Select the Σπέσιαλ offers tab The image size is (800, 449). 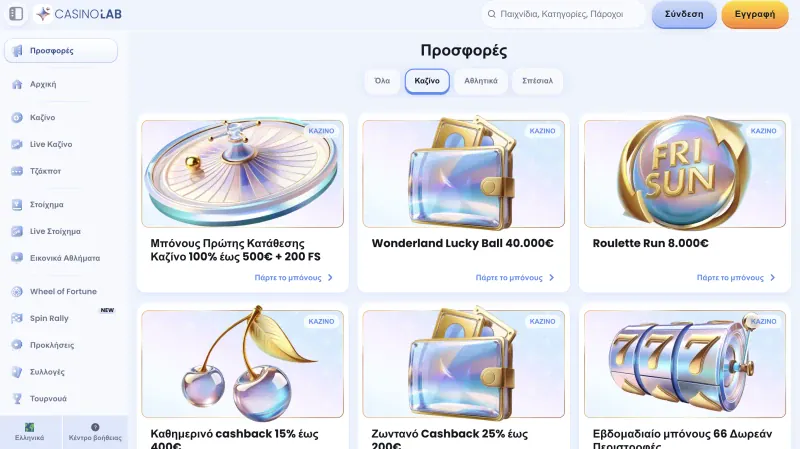pyautogui.click(x=537, y=81)
